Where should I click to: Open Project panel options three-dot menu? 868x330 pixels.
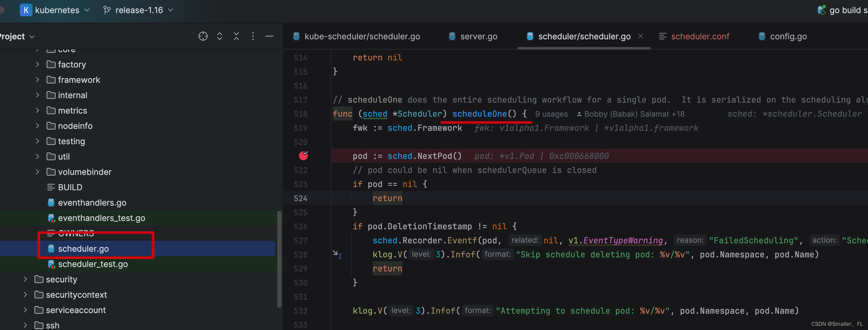coord(253,36)
